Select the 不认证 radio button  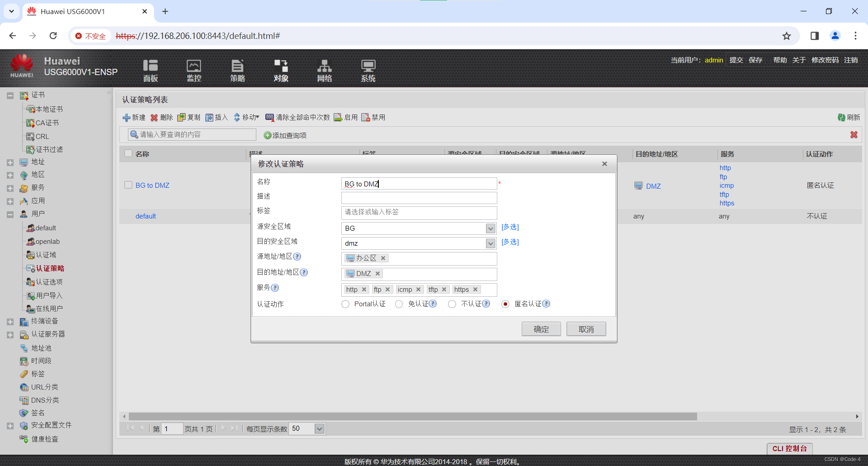point(452,304)
